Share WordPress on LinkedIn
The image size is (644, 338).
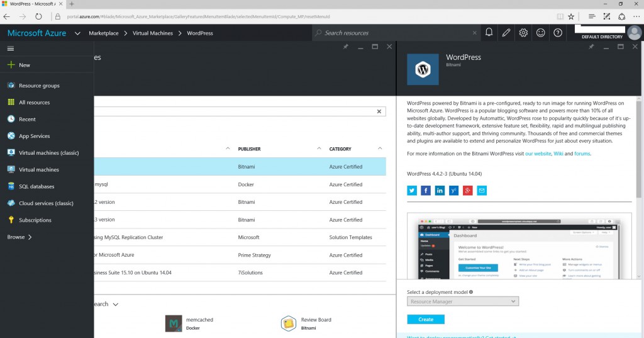tap(440, 190)
